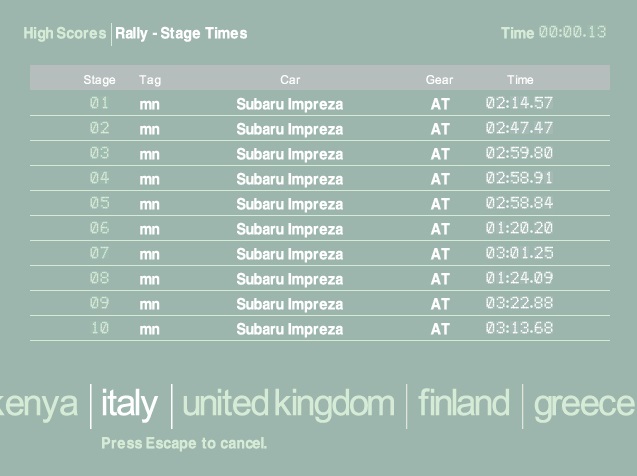Select the stage 10 row number
This screenshot has width=637, height=476.
tap(99, 328)
